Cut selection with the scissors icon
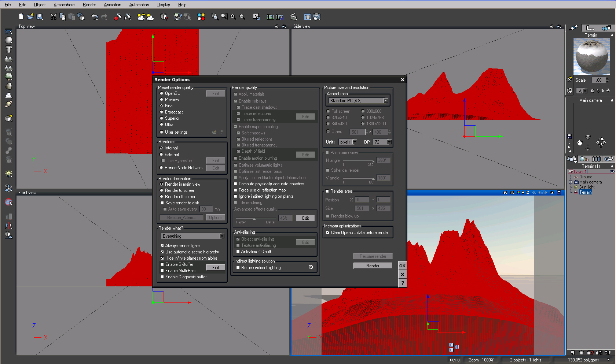This screenshot has height=364, width=616. click(x=54, y=16)
